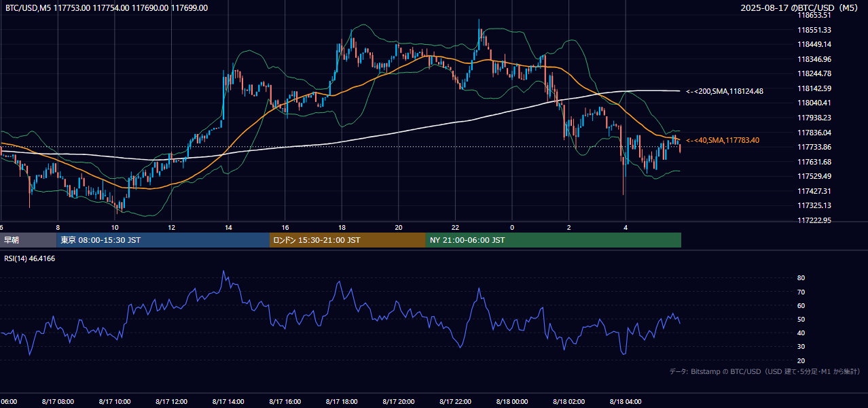Click price axis value 117836.04
This screenshot has width=868, height=408.
[814, 133]
